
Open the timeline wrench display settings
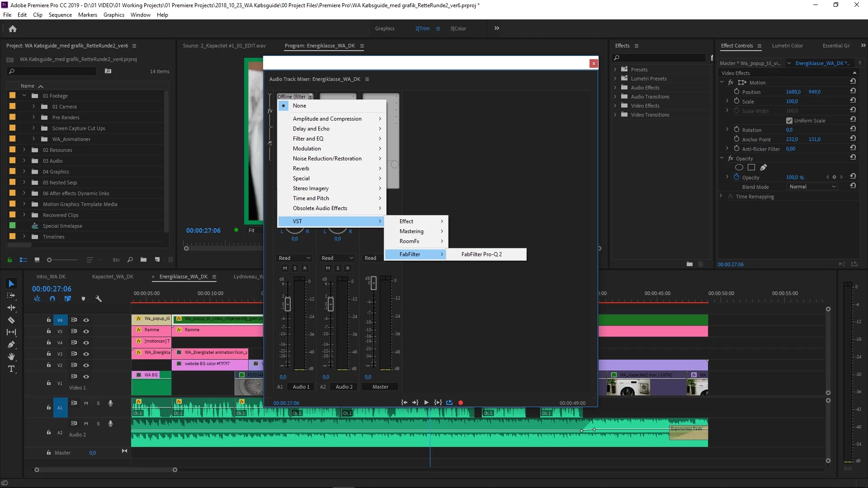99,299
